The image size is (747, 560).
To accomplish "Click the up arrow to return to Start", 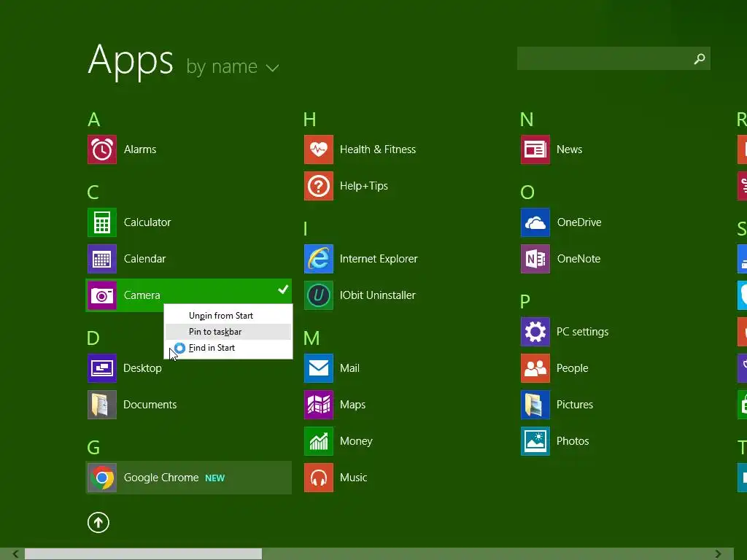I will (x=98, y=522).
